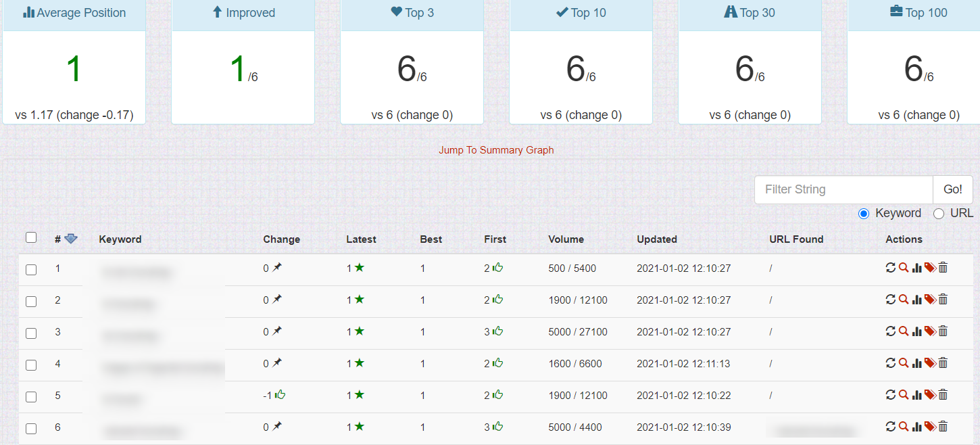Open search magnifier for row 2
The height and width of the screenshot is (445, 980).
click(x=904, y=300)
